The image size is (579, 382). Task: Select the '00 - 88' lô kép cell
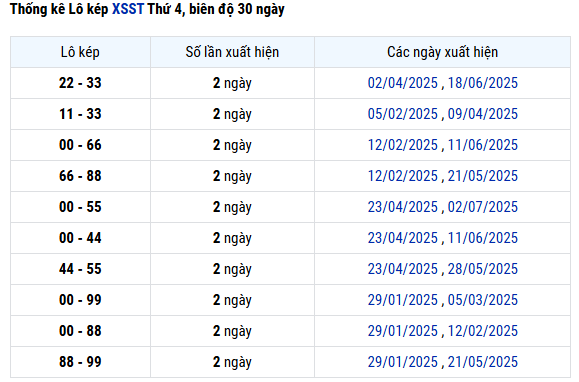coord(80,331)
